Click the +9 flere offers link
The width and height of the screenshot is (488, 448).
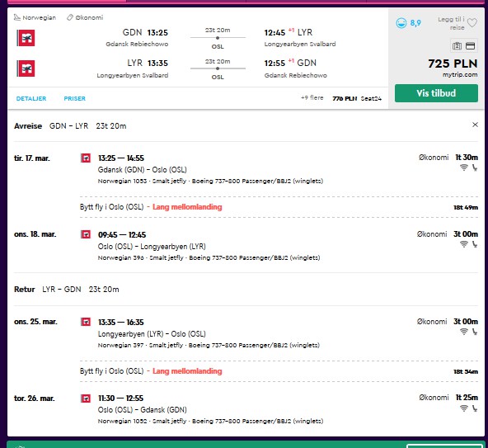pos(312,98)
